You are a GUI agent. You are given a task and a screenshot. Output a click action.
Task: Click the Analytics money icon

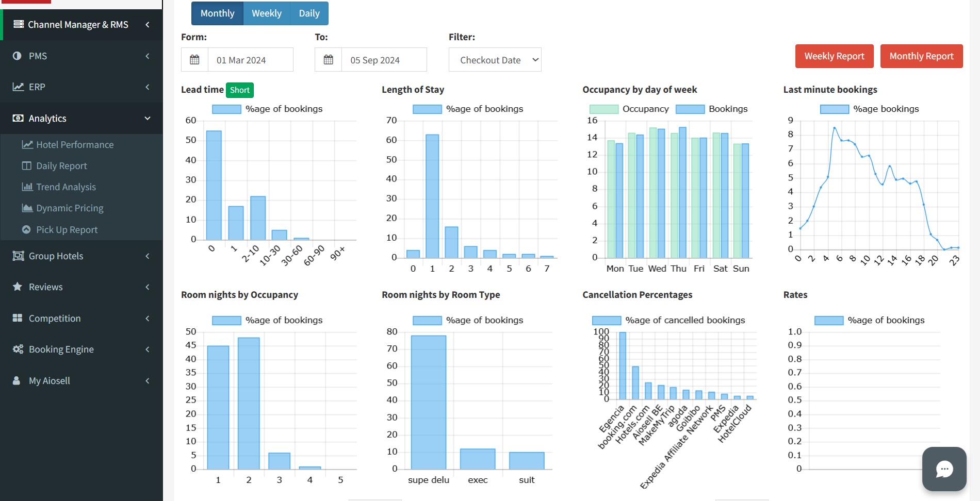point(18,118)
